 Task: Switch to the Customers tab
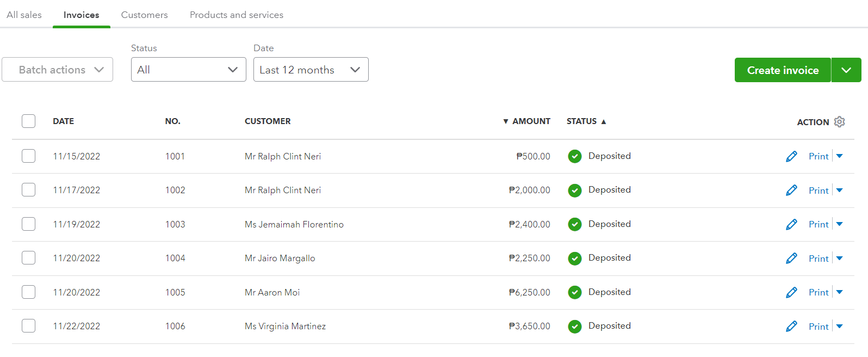144,15
